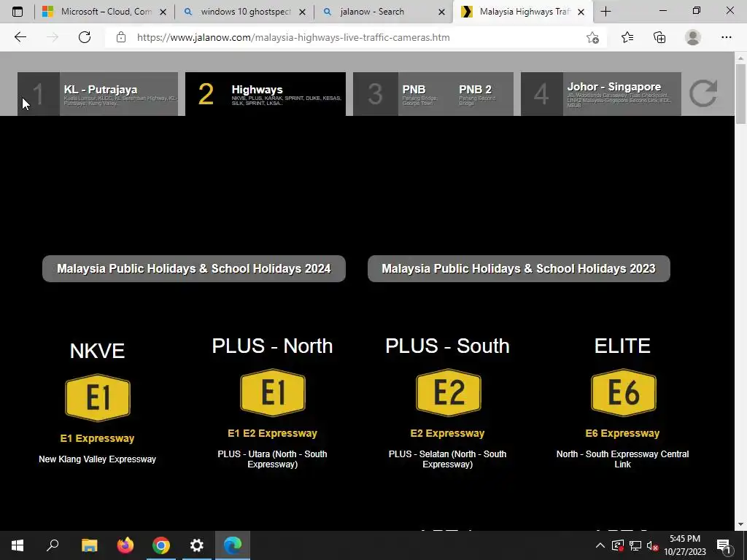
Task: Show hidden system tray icons
Action: pos(600,545)
